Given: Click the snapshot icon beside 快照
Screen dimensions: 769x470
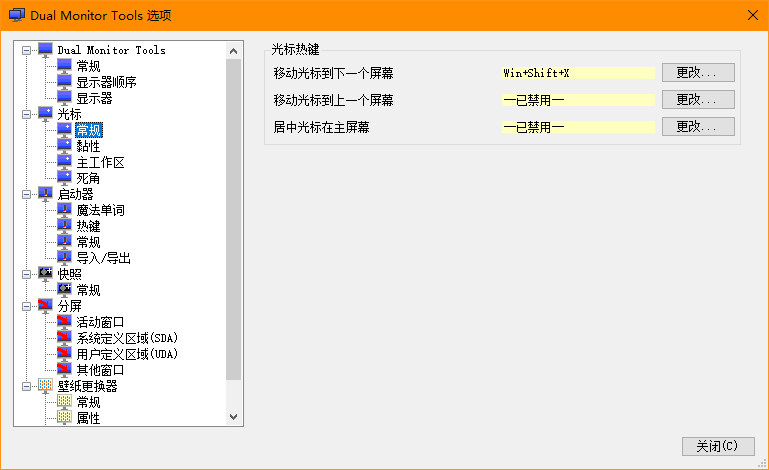Looking at the screenshot, I should click(x=45, y=274).
